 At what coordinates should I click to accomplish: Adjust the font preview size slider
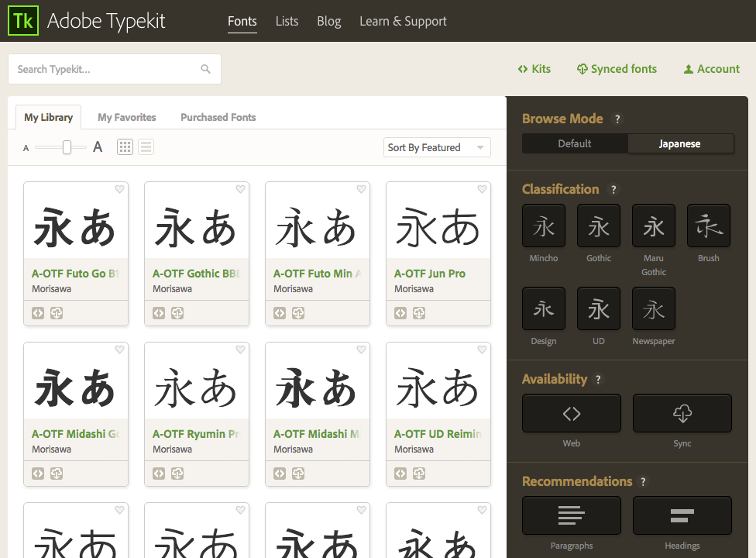[x=67, y=147]
